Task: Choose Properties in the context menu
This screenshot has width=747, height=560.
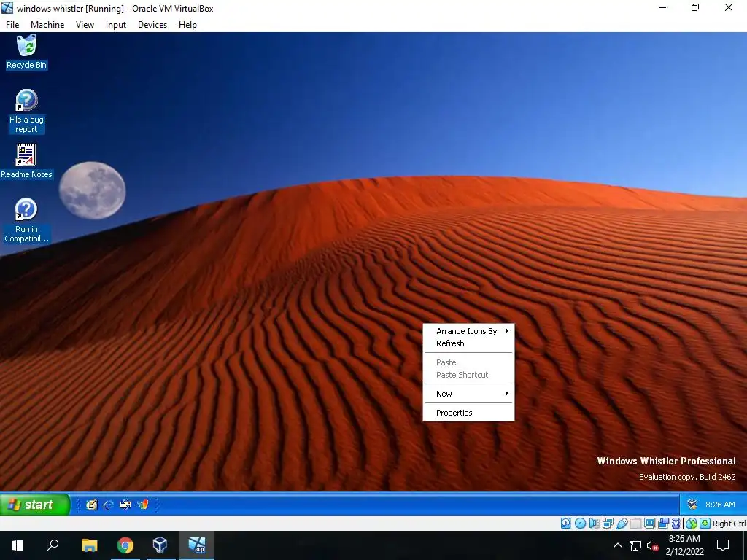Action: (469, 413)
